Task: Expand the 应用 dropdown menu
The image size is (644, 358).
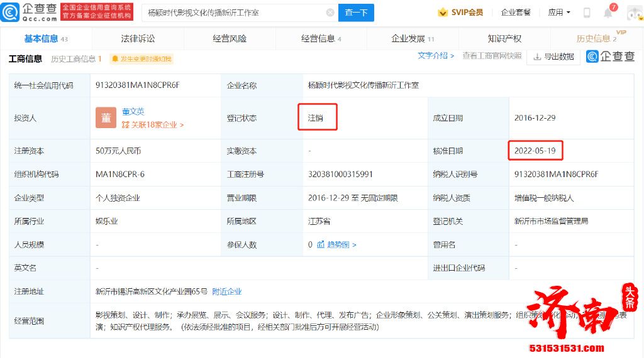Action: (559, 13)
